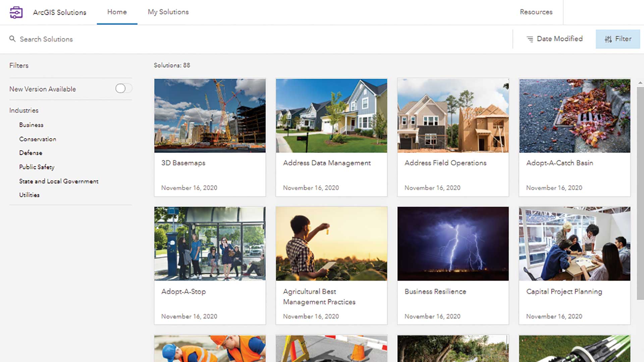Open the Business Resilience lightning thumbnail

pos(453,244)
